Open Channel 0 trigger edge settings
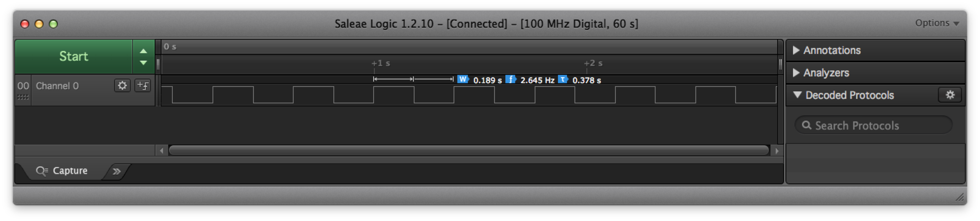The image size is (980, 221). click(x=143, y=85)
